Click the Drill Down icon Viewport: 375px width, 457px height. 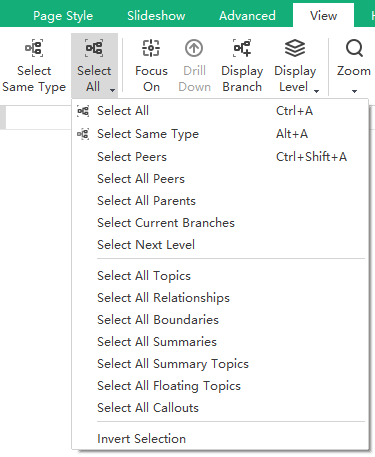click(x=194, y=48)
